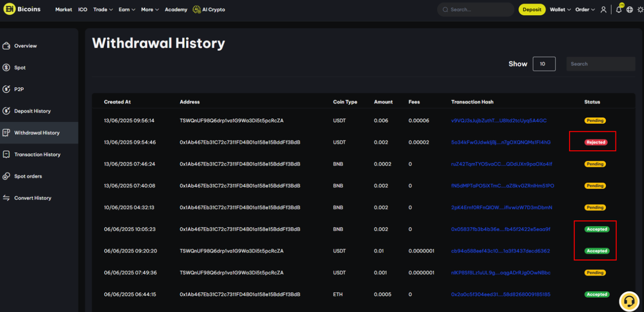Click the AI Crypto menu item
644x312 pixels.
209,10
